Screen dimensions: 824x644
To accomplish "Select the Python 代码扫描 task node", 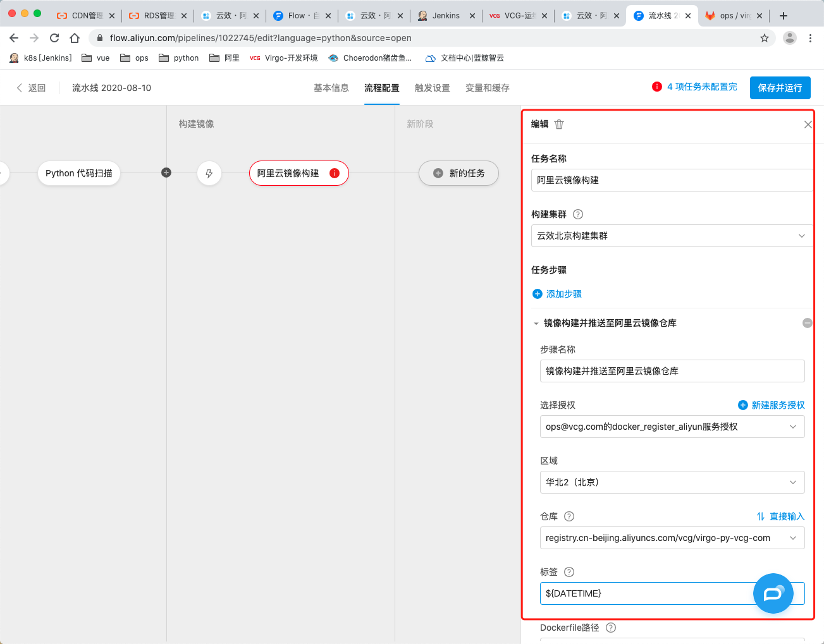I will coord(79,173).
